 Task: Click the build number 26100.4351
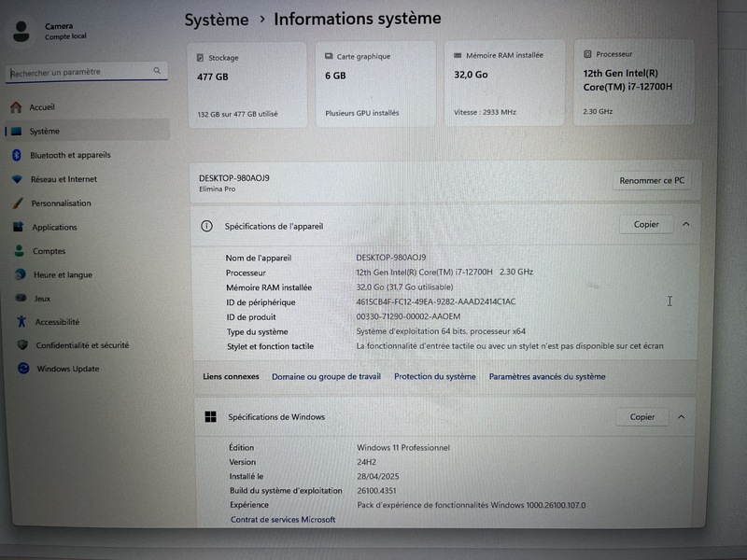376,491
